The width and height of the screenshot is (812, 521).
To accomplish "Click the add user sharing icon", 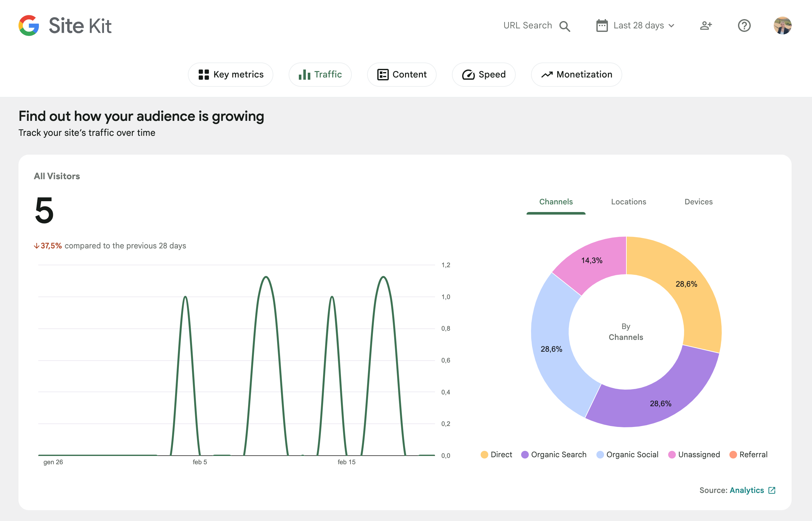I will 706,26.
